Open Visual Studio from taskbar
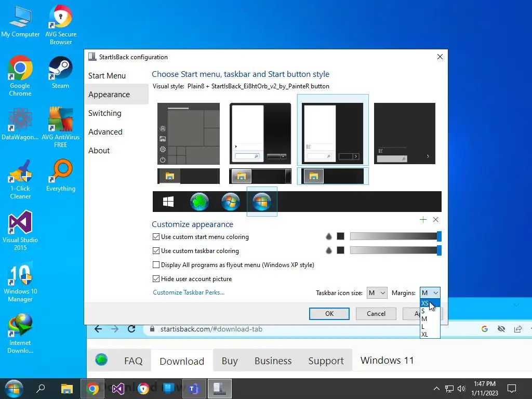This screenshot has width=532, height=399. 118,389
